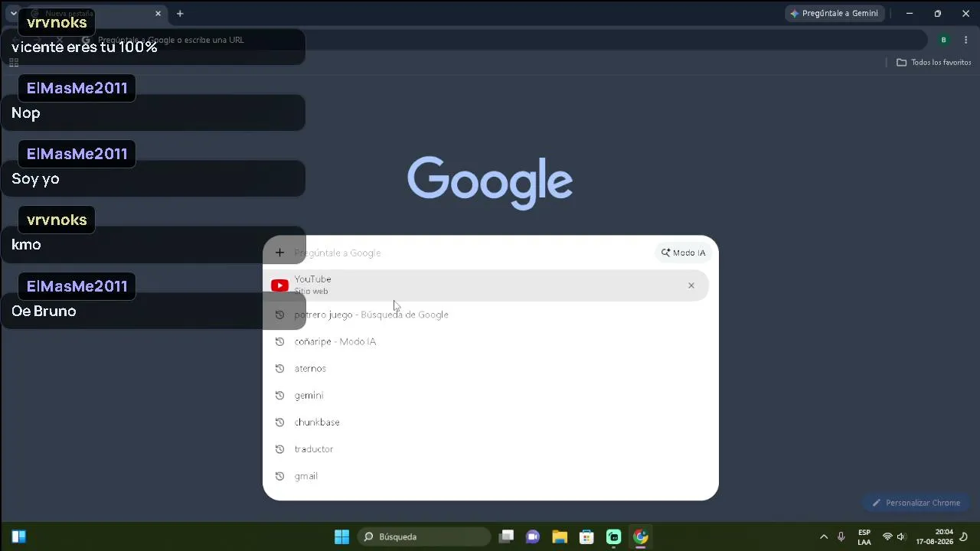980x551 pixels.
Task: Open the tab search dropdown chevron
Action: pyautogui.click(x=13, y=13)
